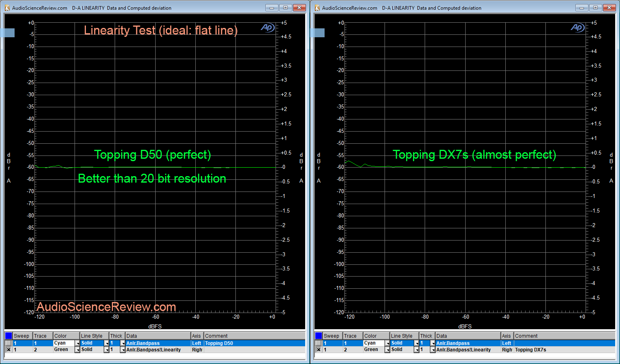Select the 'Topping D50' comment cell
Screen dimensions: 620x364
(254, 343)
